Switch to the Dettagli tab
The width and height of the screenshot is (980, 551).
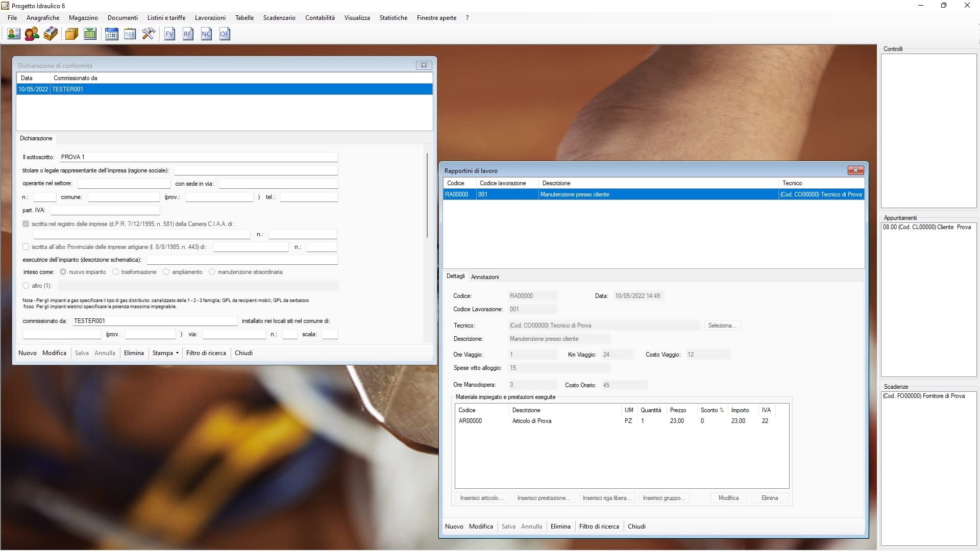point(455,276)
